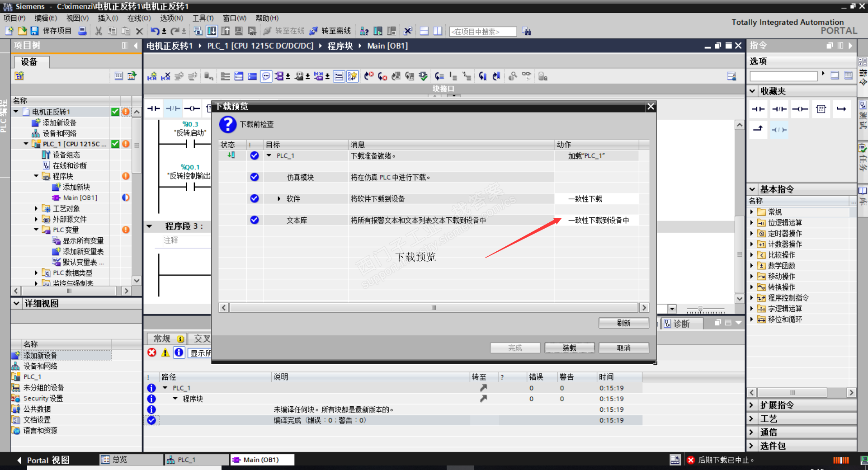Click the split editor horizontally icon
The height and width of the screenshot is (470, 868).
point(424,31)
